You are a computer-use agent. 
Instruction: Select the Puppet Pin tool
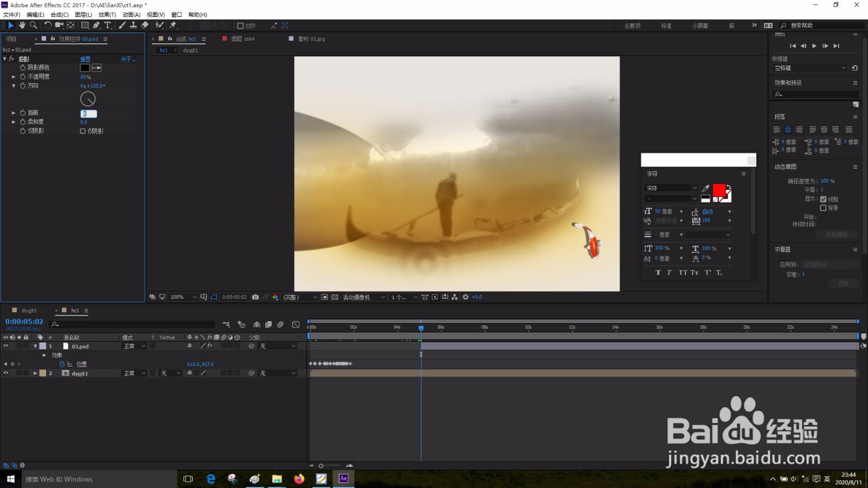coord(173,25)
